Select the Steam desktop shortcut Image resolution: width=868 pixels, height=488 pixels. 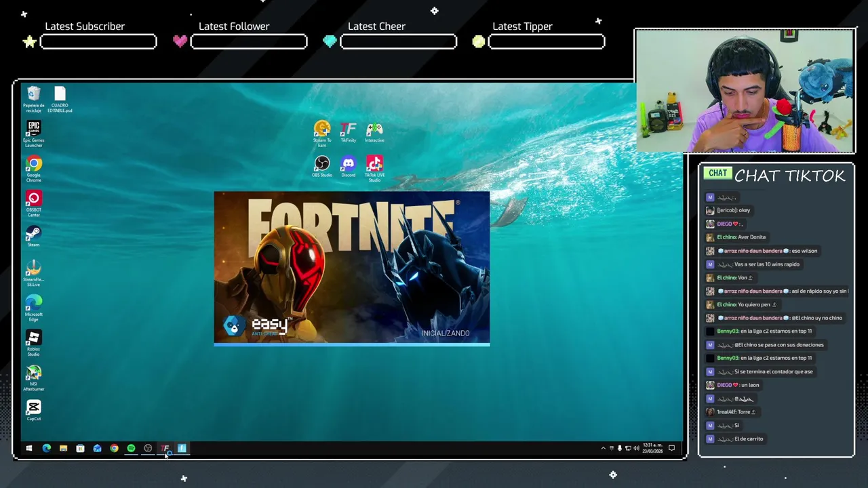(x=33, y=237)
